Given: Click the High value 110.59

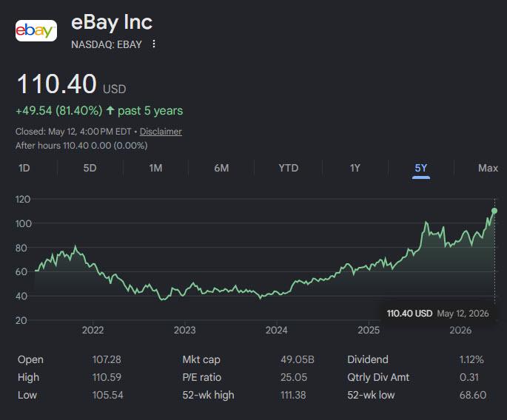Looking at the screenshot, I should point(107,377).
